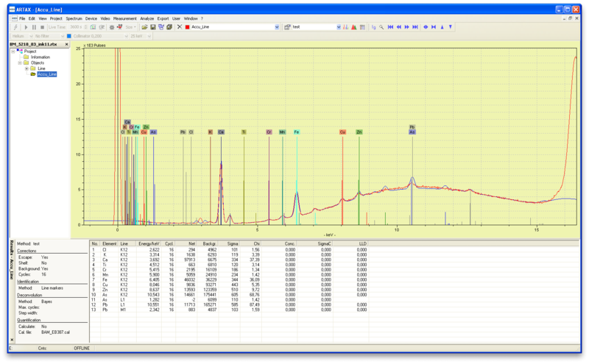Select Accu_Line in project tree
589x364 pixels.
[47, 74]
